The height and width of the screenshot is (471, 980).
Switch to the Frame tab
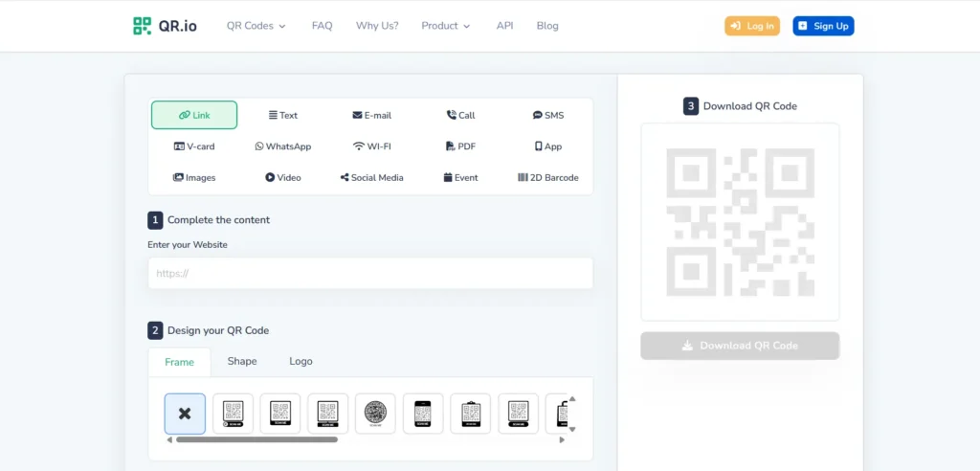click(179, 362)
